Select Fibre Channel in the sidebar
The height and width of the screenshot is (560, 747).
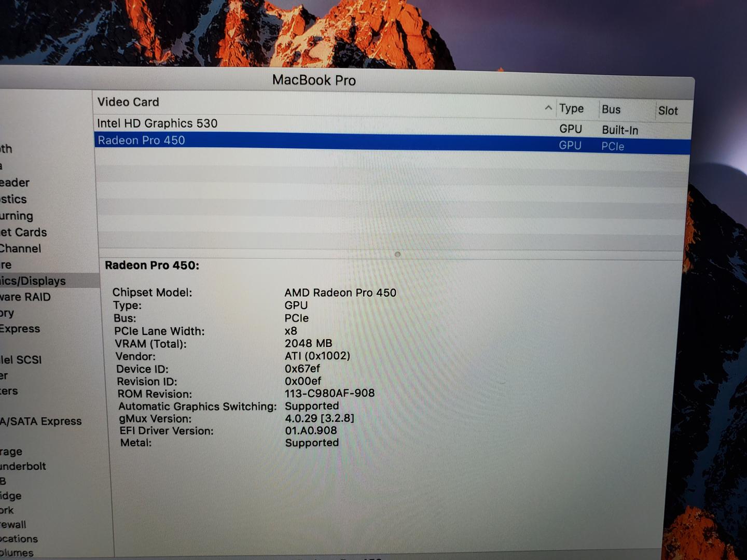coord(20,248)
